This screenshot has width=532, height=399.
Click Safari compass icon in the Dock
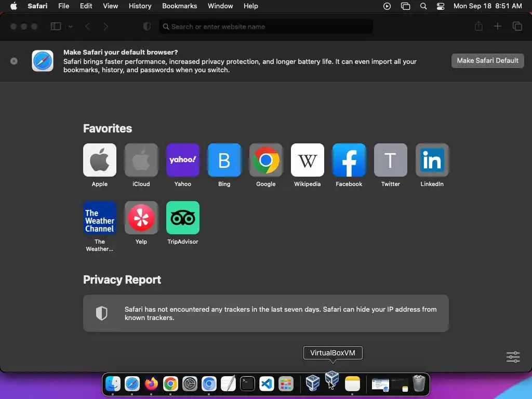[x=132, y=384]
